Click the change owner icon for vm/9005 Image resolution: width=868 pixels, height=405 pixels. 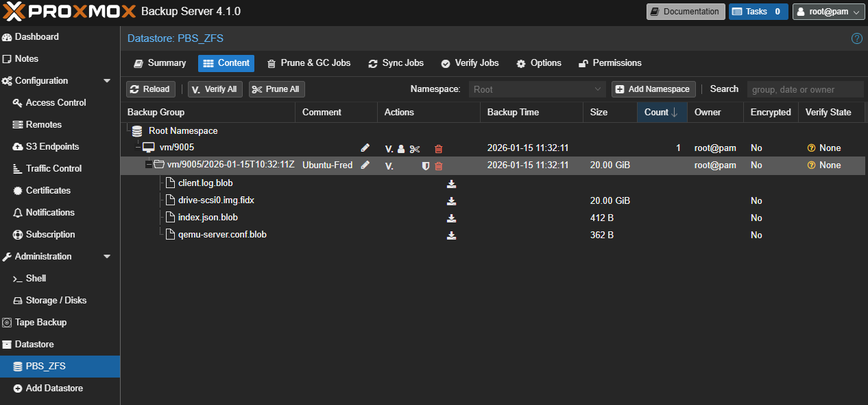[401, 148]
